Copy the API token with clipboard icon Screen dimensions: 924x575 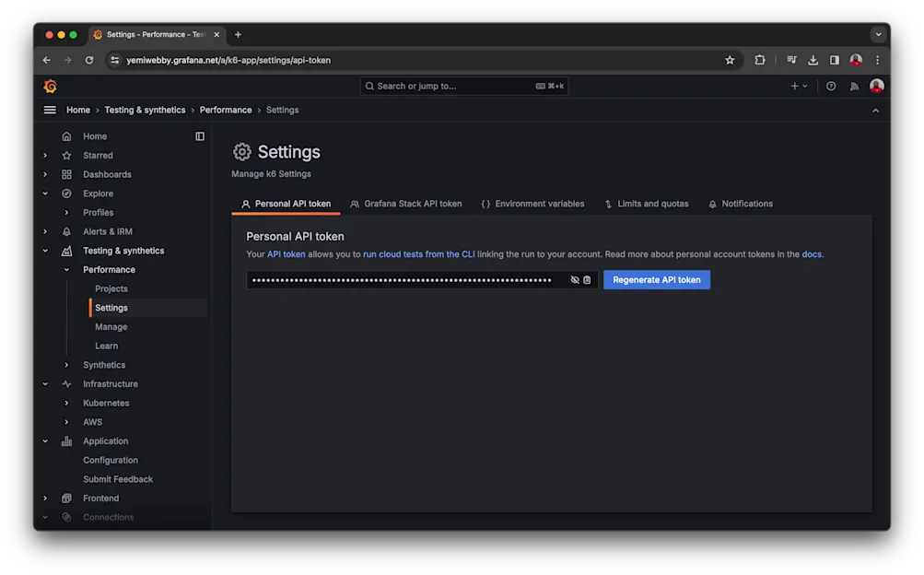[587, 280]
